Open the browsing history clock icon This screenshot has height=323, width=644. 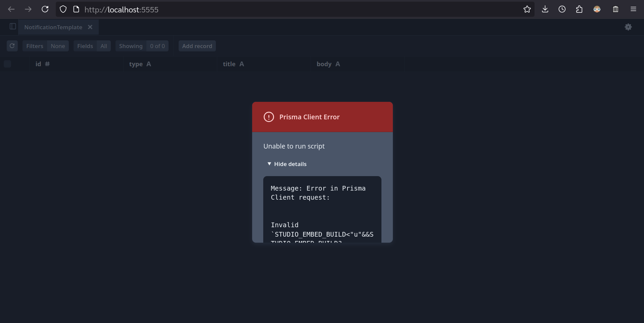tap(562, 9)
